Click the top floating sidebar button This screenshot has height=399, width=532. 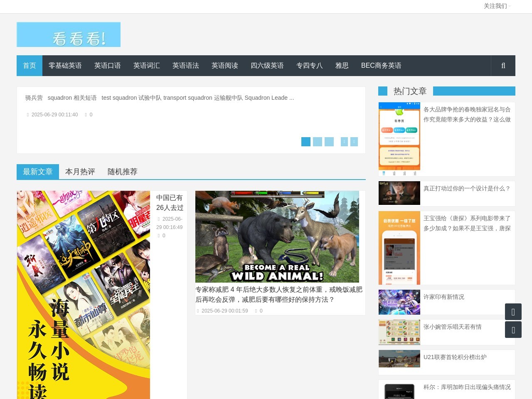[513, 311]
